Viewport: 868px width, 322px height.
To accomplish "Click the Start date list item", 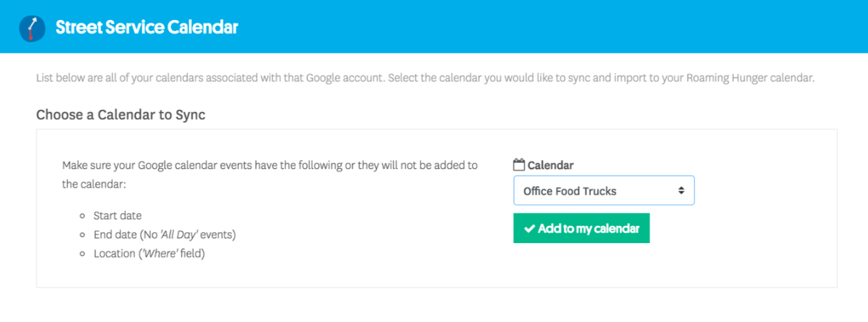I will pos(118,216).
